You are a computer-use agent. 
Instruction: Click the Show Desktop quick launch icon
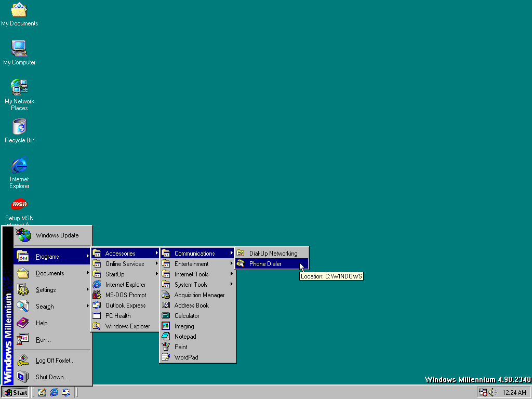tap(42, 392)
